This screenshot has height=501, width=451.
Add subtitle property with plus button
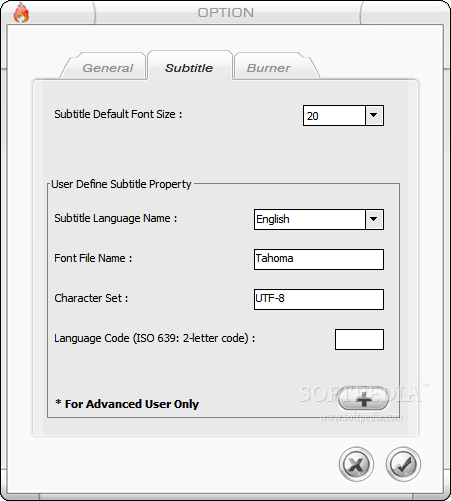[364, 399]
